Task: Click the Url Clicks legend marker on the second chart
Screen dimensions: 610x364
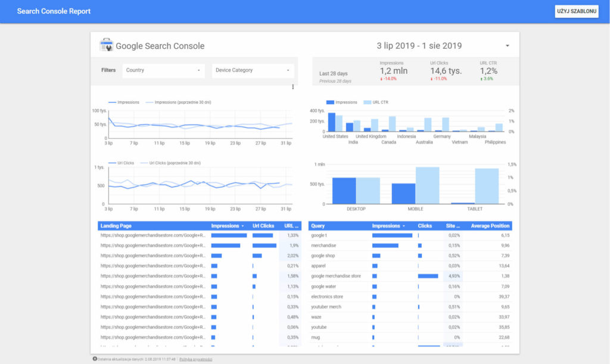Action: [113, 162]
